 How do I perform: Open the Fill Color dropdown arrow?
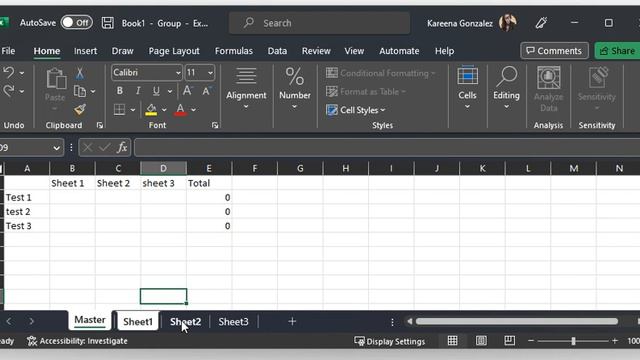[164, 110]
